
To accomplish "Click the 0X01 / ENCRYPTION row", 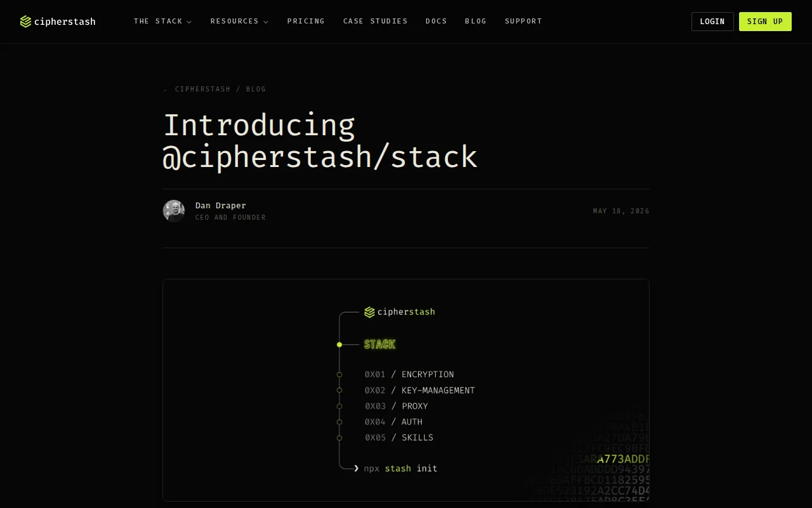I will (409, 375).
